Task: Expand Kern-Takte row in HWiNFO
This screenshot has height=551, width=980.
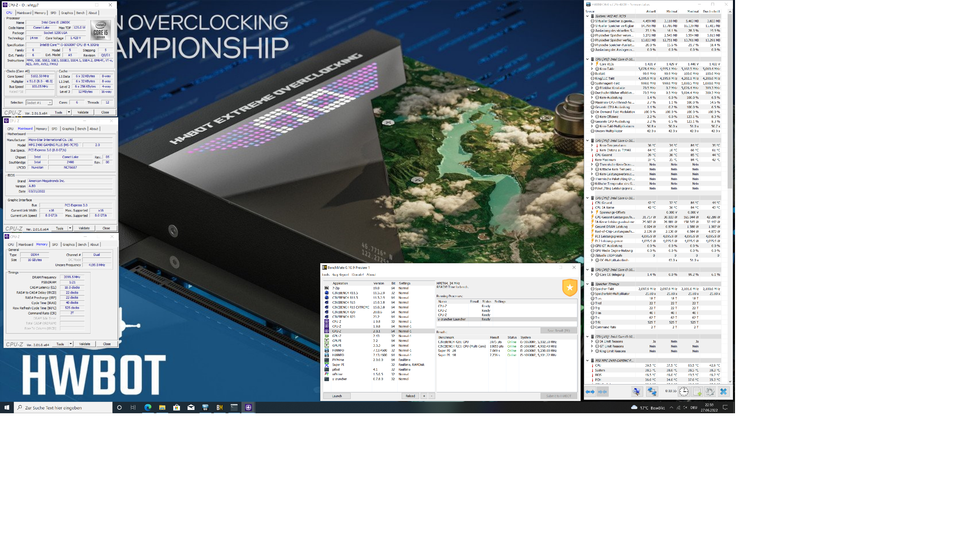Action: (592, 69)
